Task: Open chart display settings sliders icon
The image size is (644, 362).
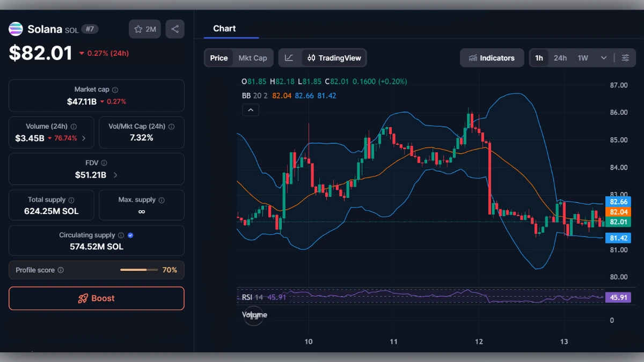Action: [x=625, y=57]
